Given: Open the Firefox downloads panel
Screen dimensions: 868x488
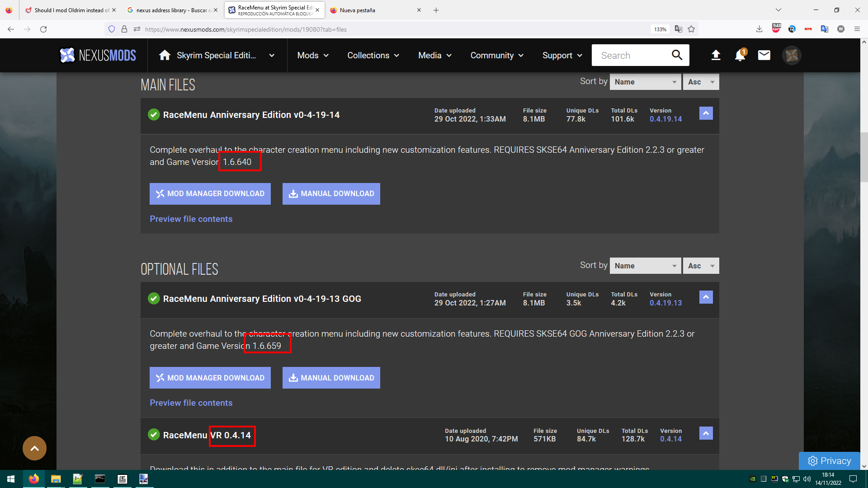Looking at the screenshot, I should 759,29.
